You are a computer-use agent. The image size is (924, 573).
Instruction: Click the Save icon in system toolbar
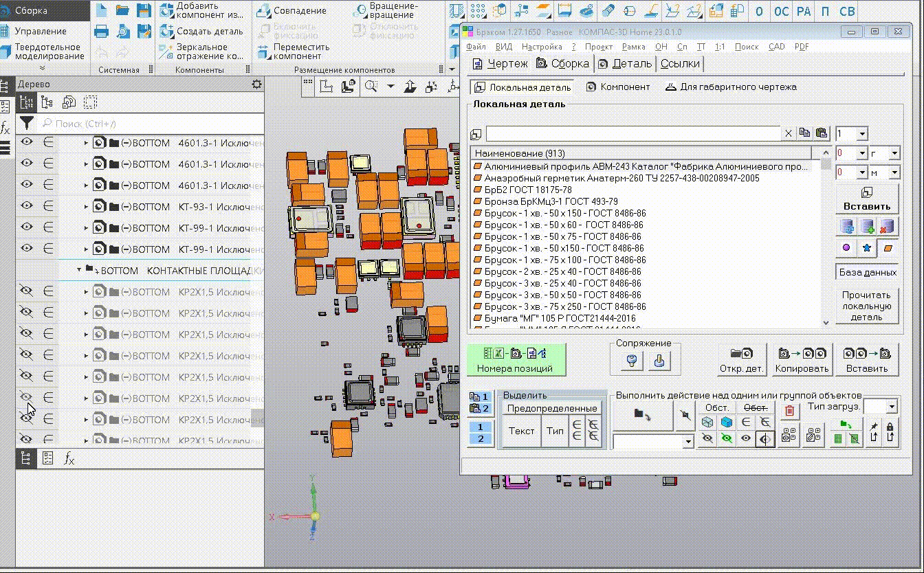[x=144, y=10]
